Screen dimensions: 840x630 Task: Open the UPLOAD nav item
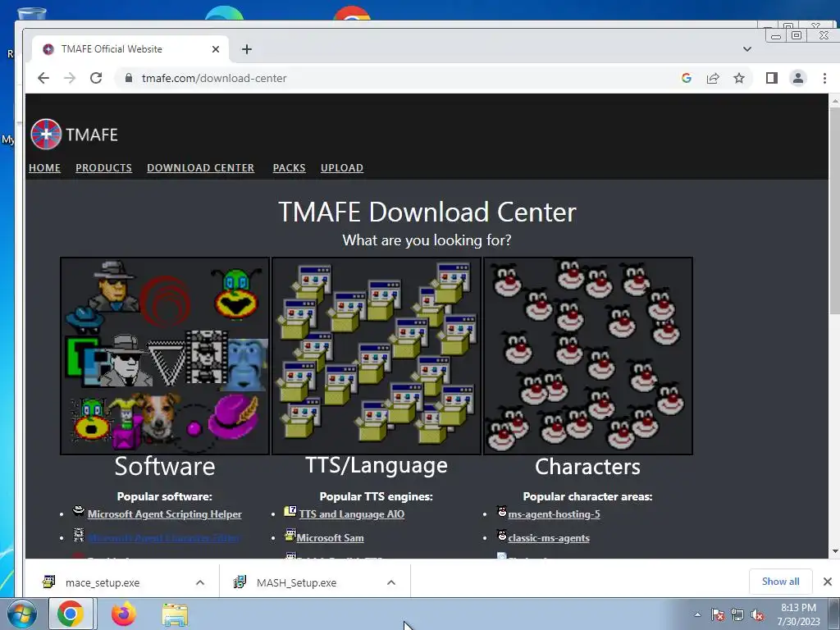342,167
